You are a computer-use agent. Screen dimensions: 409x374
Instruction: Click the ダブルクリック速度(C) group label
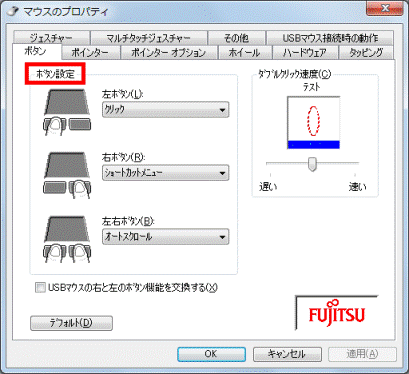[295, 74]
